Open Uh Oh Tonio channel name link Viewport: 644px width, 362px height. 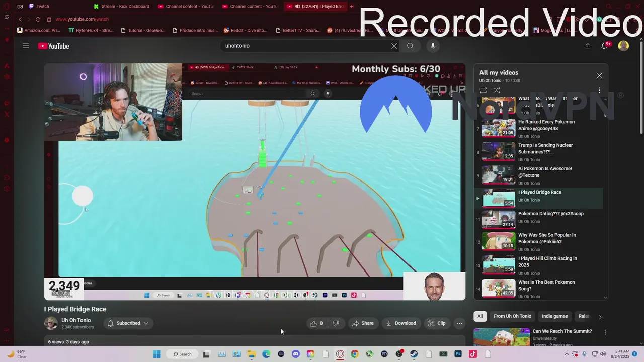click(76, 320)
